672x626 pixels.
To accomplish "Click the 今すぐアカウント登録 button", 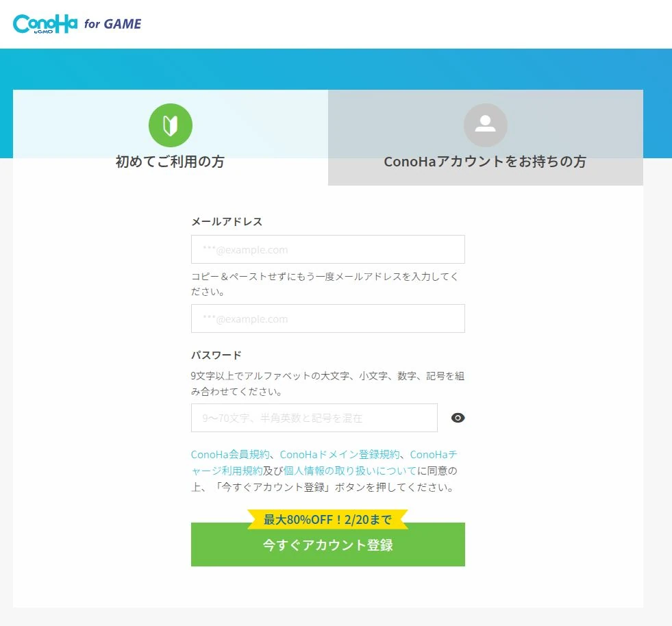I will pos(328,544).
